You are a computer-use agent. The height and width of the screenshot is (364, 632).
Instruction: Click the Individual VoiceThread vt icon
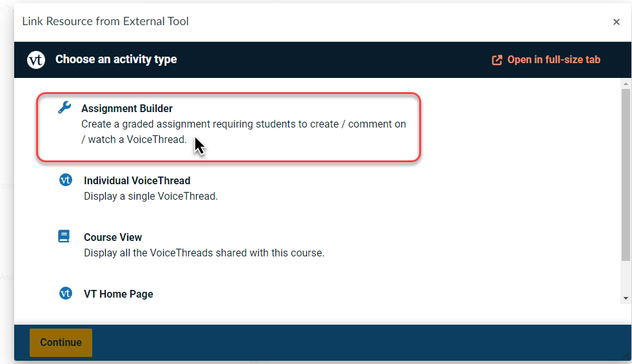click(66, 180)
